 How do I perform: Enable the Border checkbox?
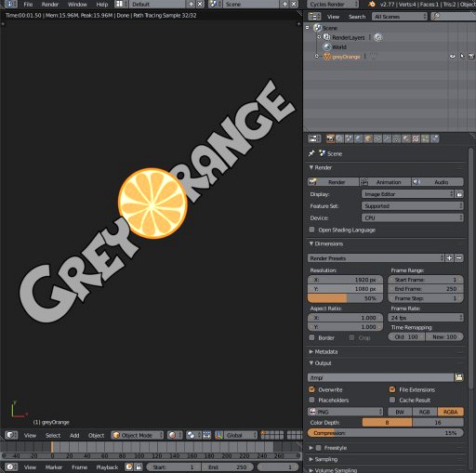pyautogui.click(x=311, y=337)
